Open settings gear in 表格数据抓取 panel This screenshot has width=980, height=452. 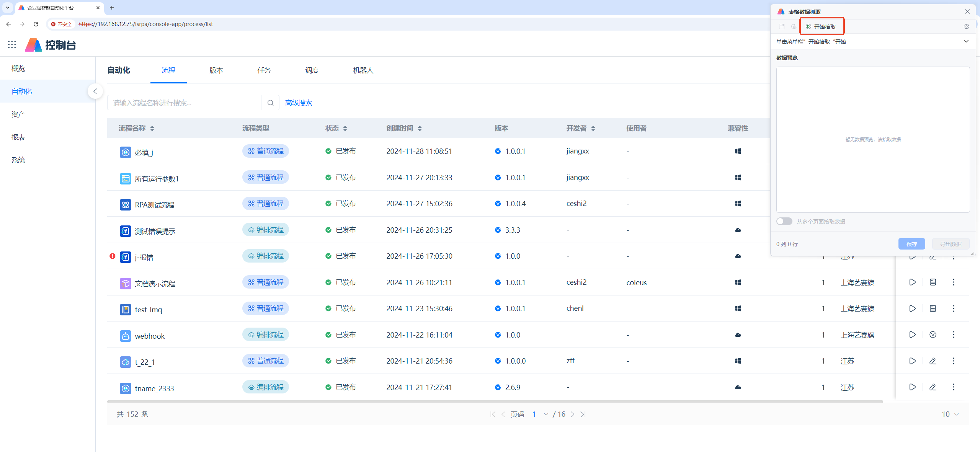point(967,26)
